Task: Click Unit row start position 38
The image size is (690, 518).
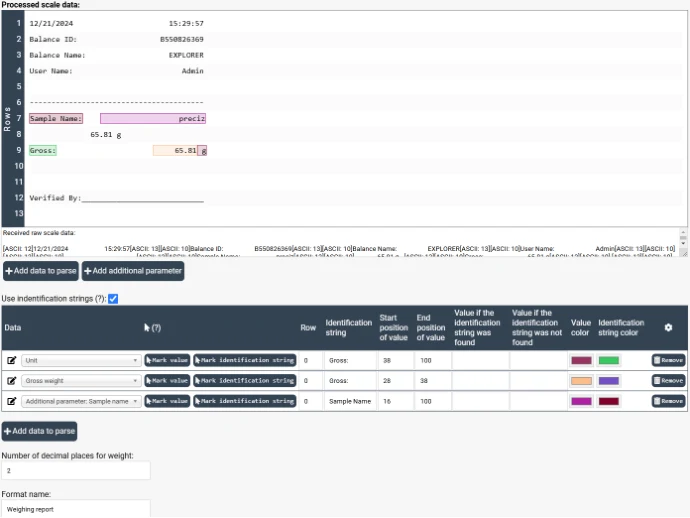Action: click(395, 360)
